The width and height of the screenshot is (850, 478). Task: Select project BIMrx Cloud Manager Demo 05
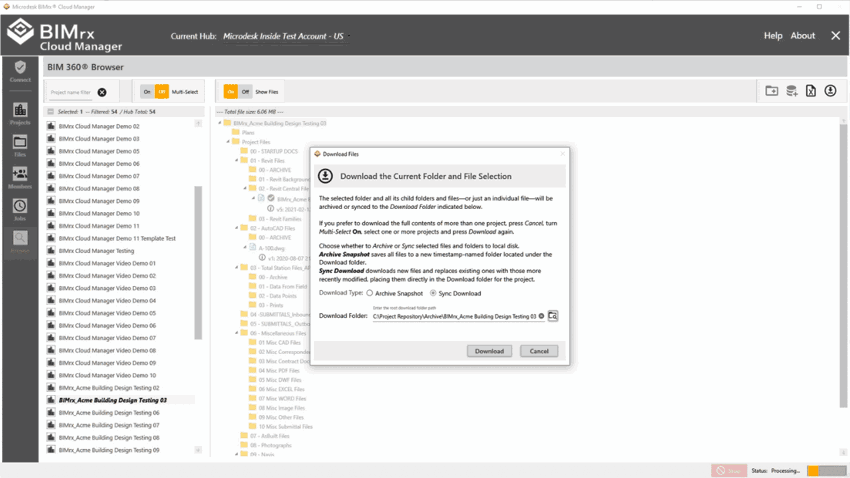[x=99, y=151]
